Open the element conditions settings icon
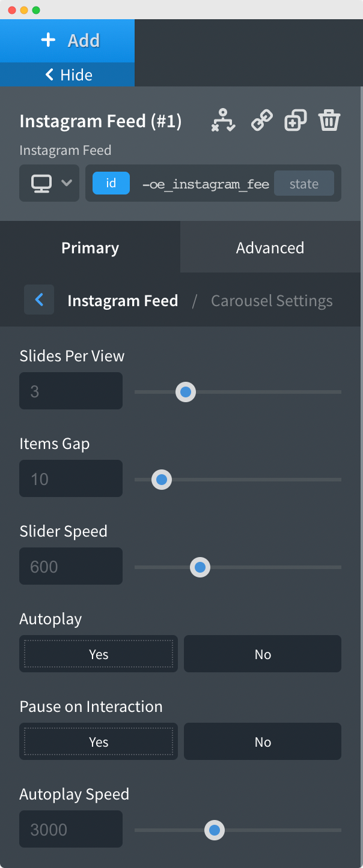The height and width of the screenshot is (868, 363). pyautogui.click(x=222, y=120)
